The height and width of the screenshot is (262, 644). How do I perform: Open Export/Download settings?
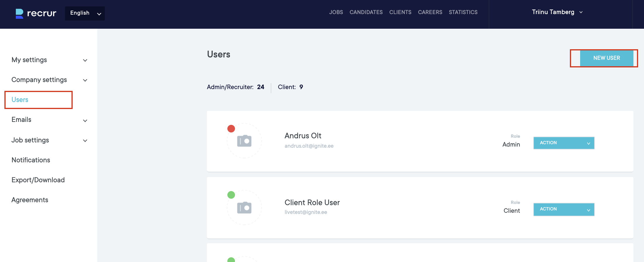click(38, 180)
